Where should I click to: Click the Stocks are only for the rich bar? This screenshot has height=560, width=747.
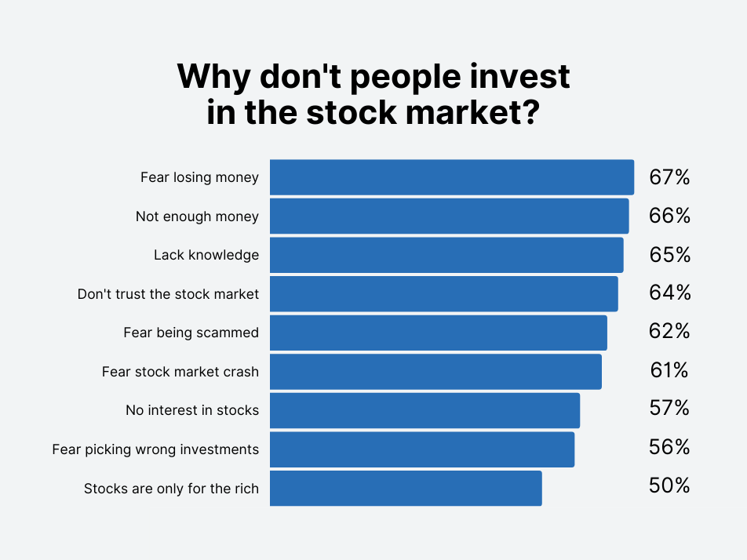pyautogui.click(x=406, y=488)
